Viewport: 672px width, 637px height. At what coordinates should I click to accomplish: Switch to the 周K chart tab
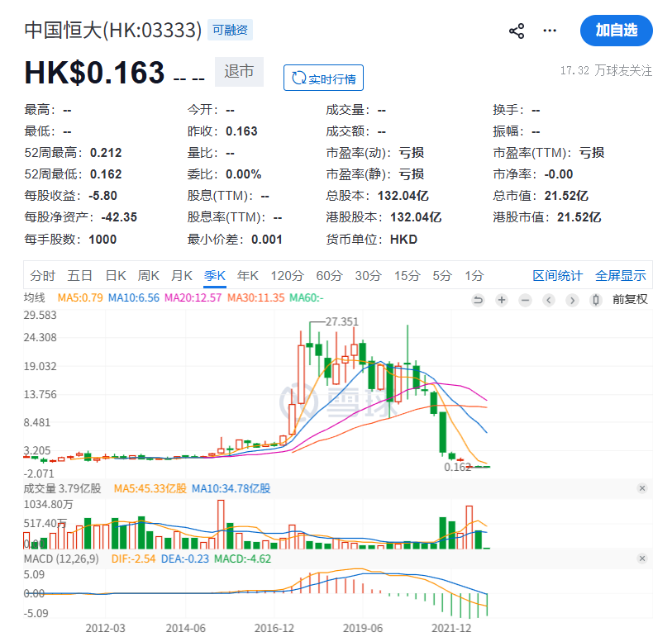coord(148,275)
